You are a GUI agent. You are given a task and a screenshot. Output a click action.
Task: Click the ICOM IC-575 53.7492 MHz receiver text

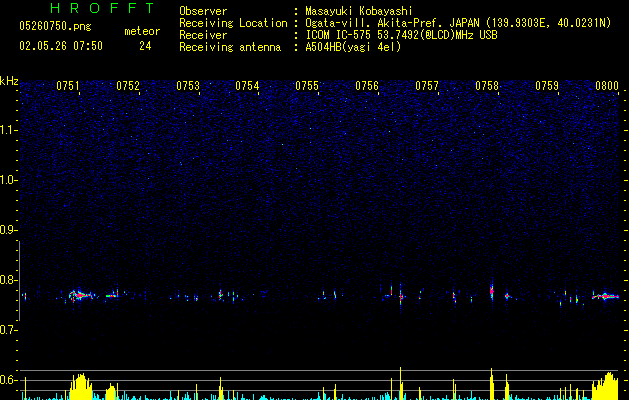point(401,35)
